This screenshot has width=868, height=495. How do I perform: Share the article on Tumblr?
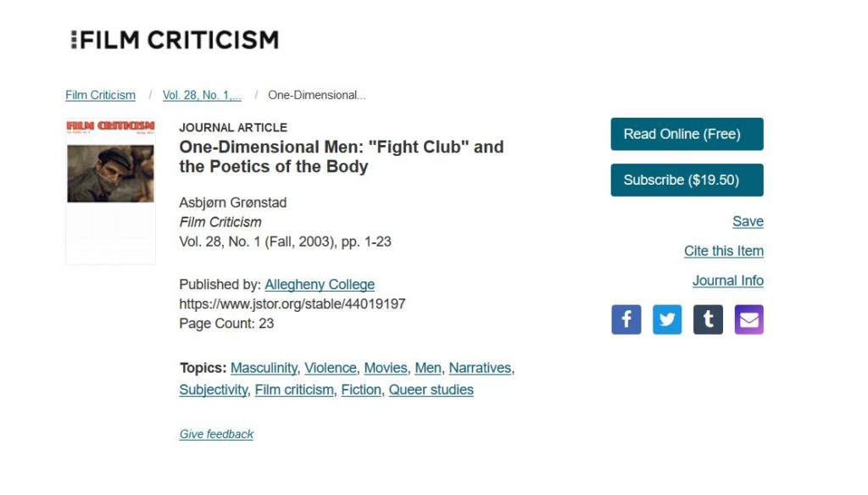coord(708,320)
